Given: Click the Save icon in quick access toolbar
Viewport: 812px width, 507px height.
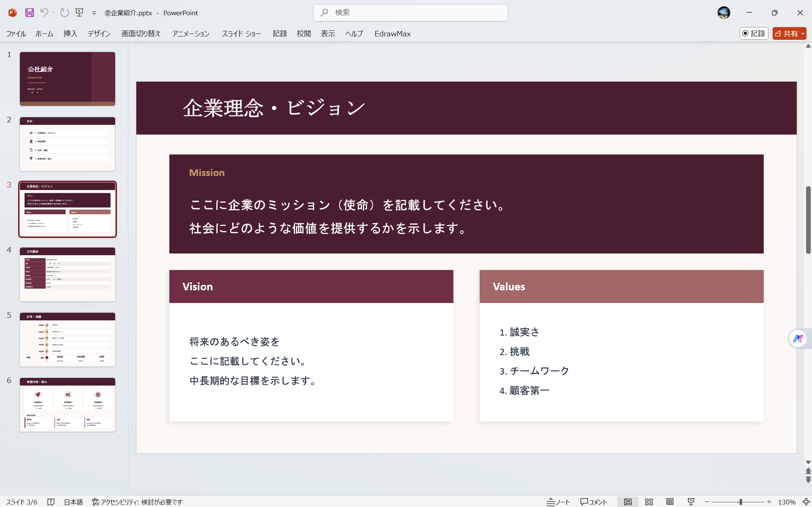Looking at the screenshot, I should tap(29, 13).
